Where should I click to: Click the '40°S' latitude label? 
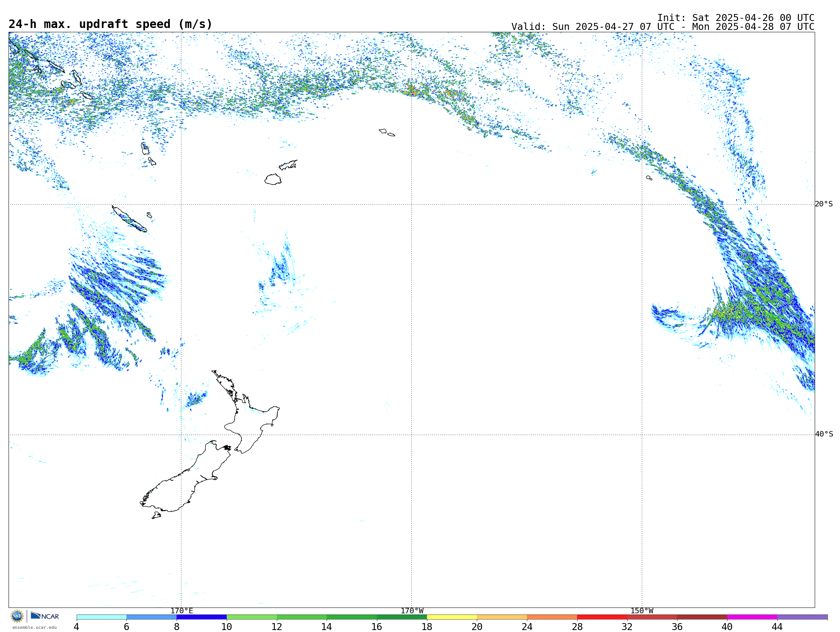coord(824,434)
